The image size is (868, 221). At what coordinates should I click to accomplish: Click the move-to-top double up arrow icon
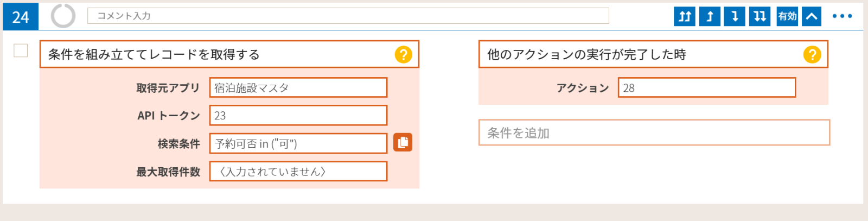point(685,16)
